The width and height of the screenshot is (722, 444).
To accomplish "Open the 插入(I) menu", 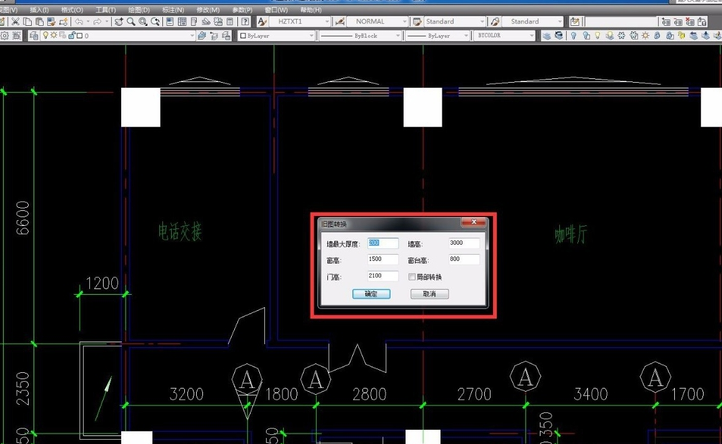I will pyautogui.click(x=39, y=10).
